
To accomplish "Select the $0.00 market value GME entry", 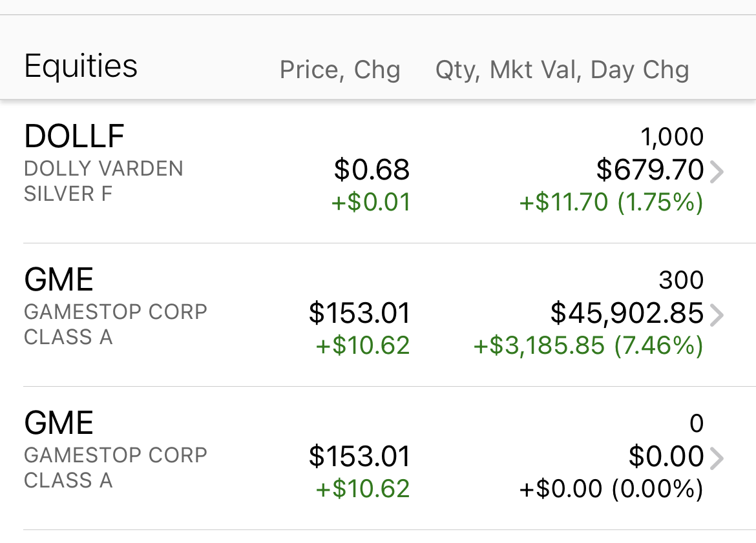I will (666, 456).
